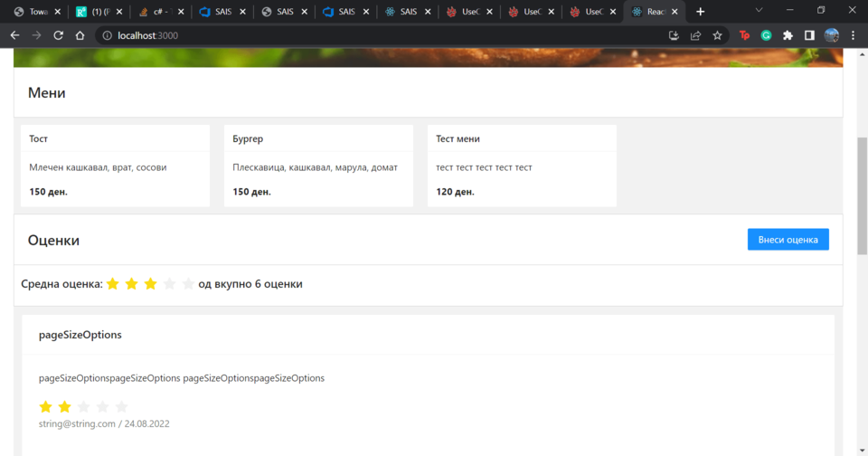
Task: Click the install app icon in address bar
Action: pyautogui.click(x=674, y=35)
